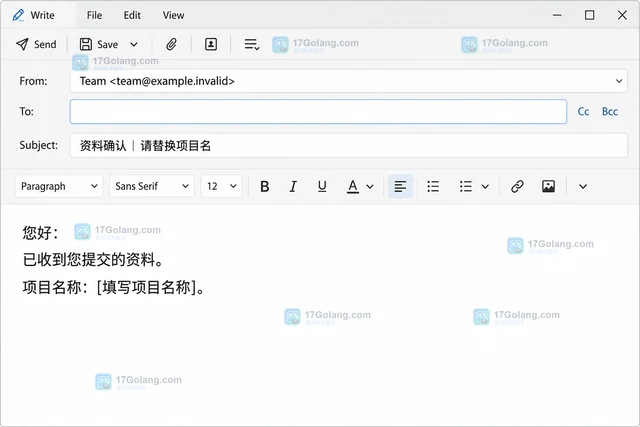Maximize the Write window
640x427 pixels.
pyautogui.click(x=589, y=15)
